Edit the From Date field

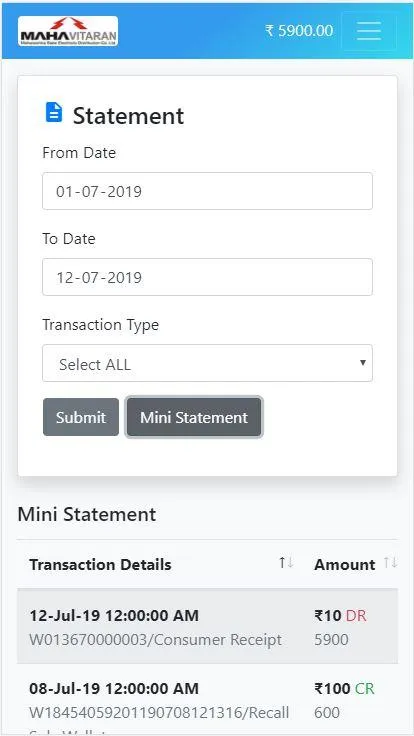(207, 191)
